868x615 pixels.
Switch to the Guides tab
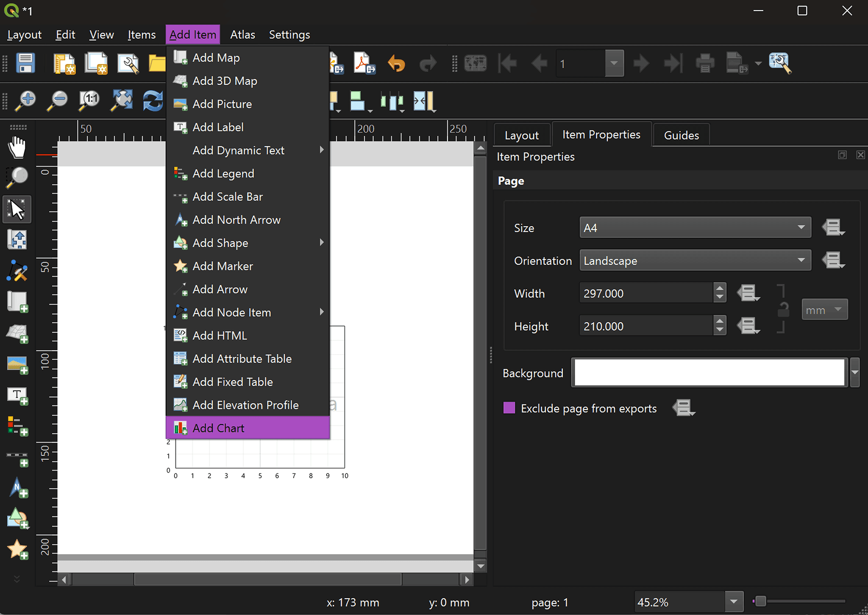pos(681,135)
